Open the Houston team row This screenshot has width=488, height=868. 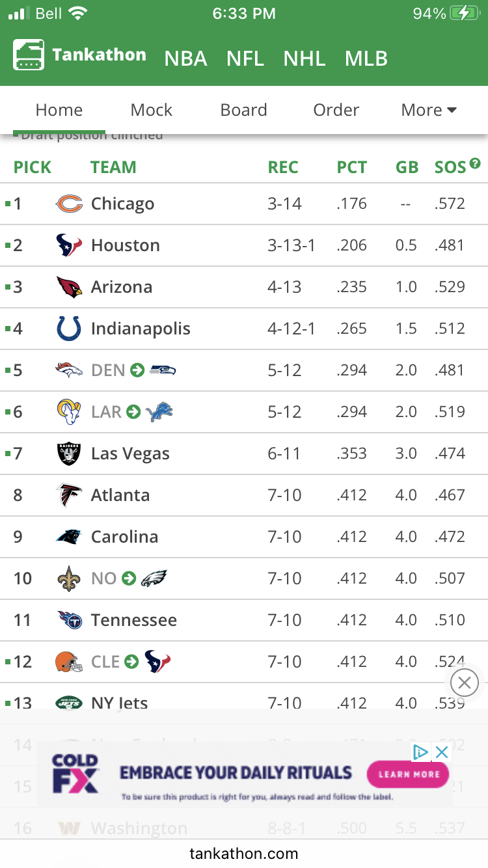coord(244,245)
